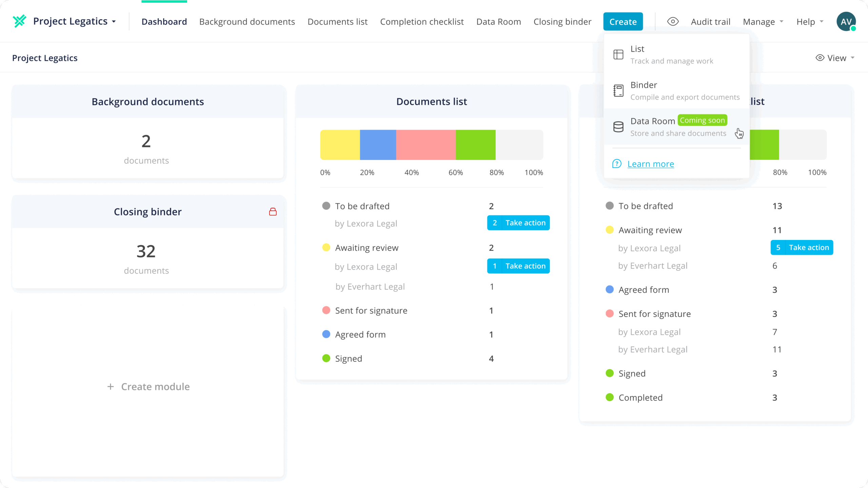Click the plus icon for Create module

coord(111,387)
